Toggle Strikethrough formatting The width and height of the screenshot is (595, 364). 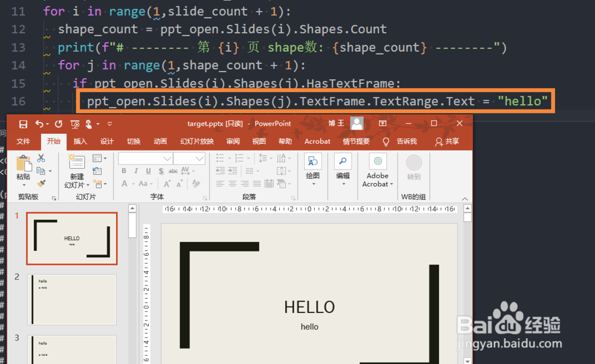(173, 171)
